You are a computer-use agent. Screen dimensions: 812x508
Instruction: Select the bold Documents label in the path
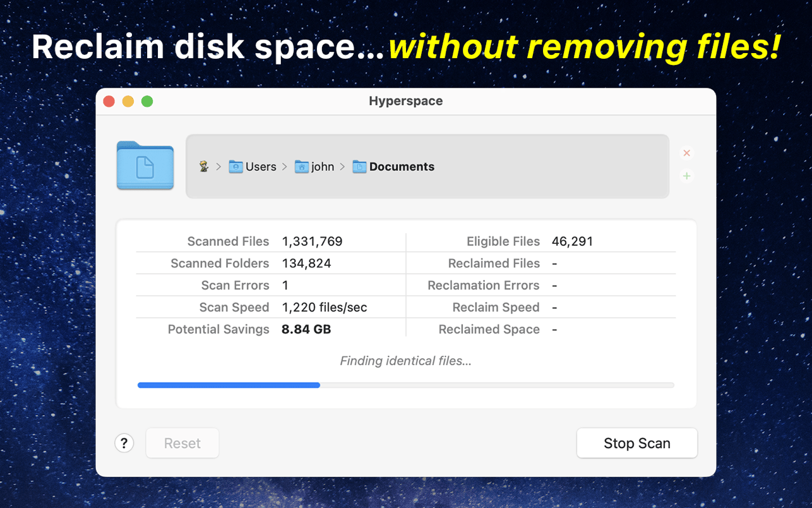coord(402,166)
